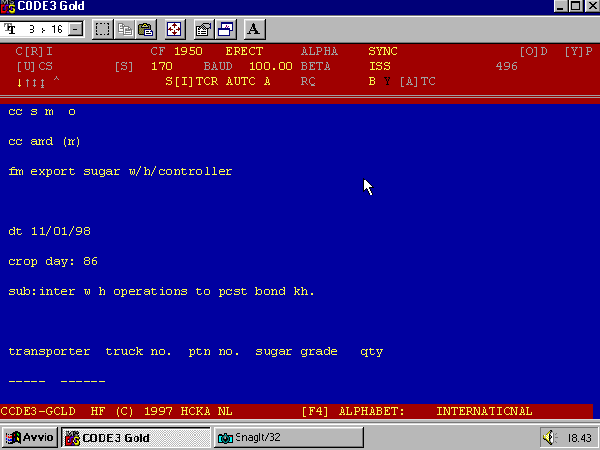This screenshot has height=450, width=600.
Task: Toggle the SYNC indicator
Action: pyautogui.click(x=382, y=51)
